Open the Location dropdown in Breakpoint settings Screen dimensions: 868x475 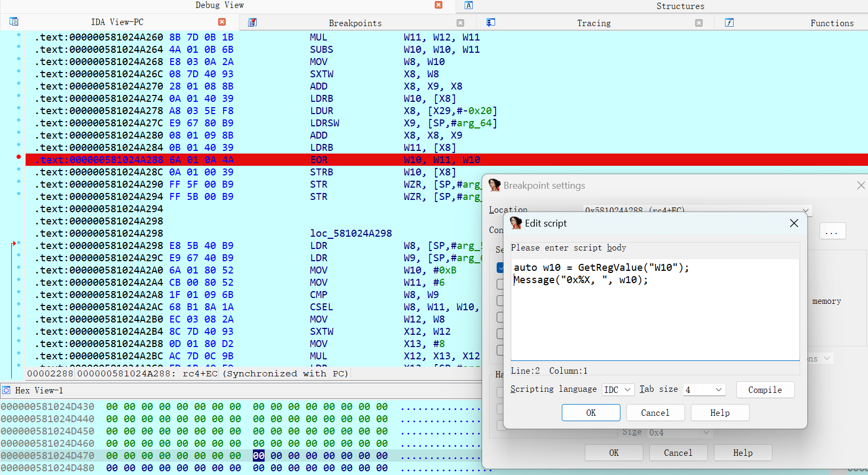click(x=805, y=211)
